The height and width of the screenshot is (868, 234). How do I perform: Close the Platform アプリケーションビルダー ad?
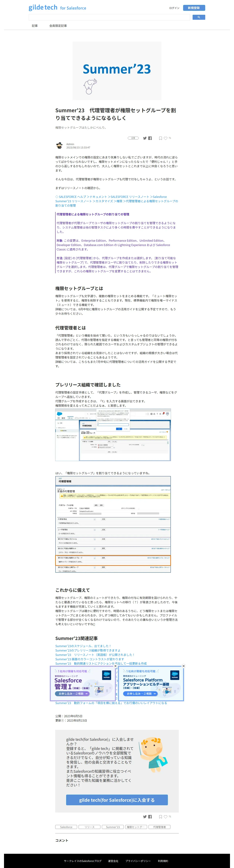[x=183, y=666]
